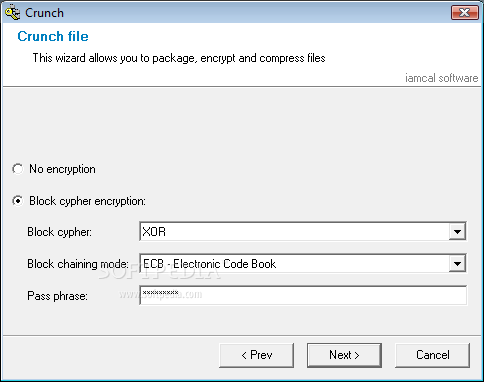Click the iamcal software text
Image resolution: width=484 pixels, height=382 pixels.
(441, 78)
